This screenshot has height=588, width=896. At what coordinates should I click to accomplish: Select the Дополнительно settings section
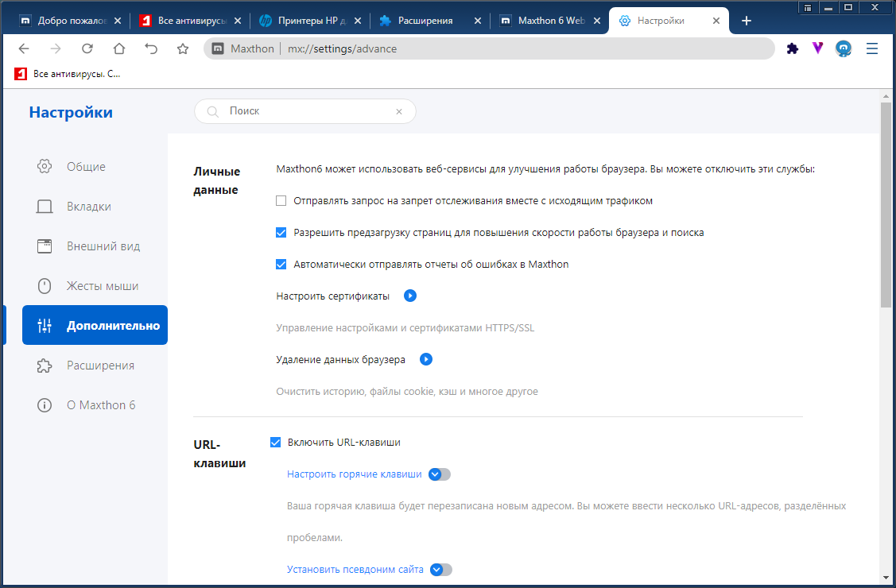(95, 326)
